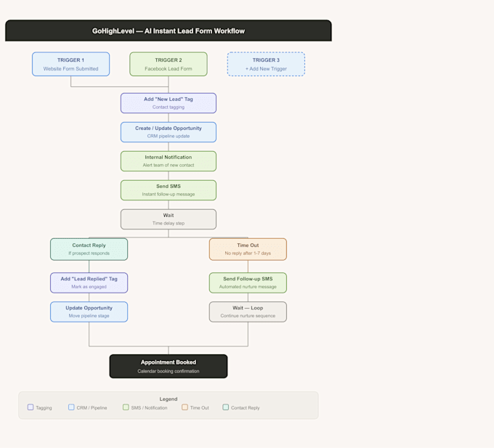Click the green SMS / Notification legend swatch
Screen dimensions: 494x448
point(126,407)
